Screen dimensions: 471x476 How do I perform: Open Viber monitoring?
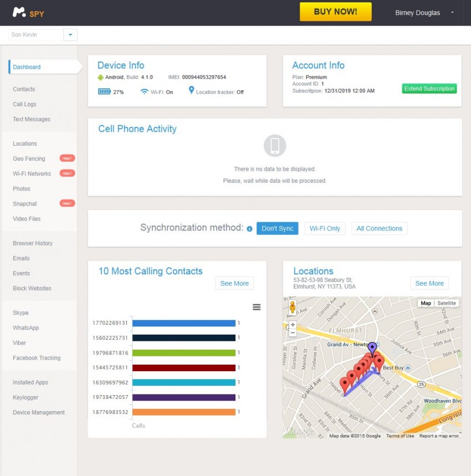coord(19,343)
